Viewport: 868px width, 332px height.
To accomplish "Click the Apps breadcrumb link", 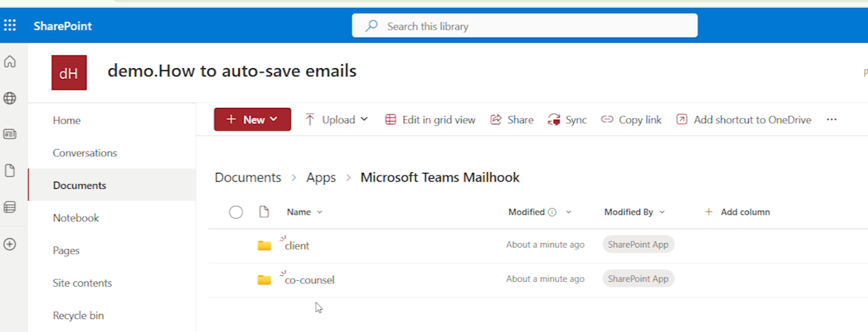I will [x=321, y=177].
